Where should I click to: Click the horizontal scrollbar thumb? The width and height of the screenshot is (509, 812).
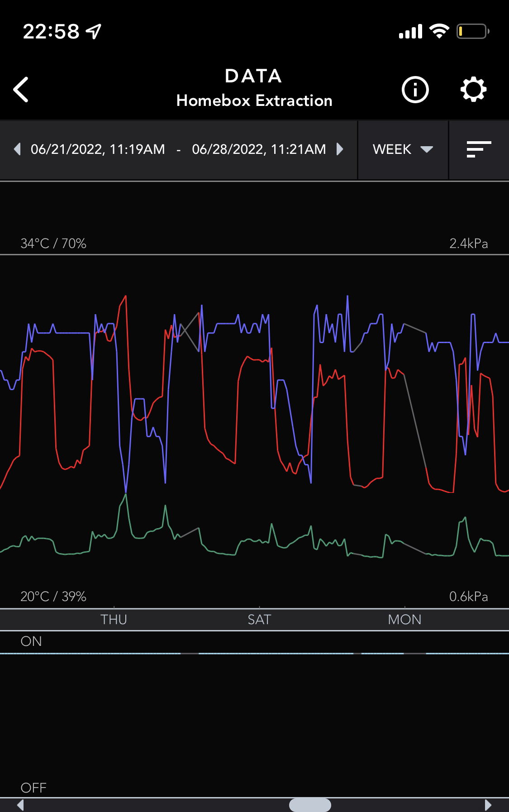pos(310,805)
